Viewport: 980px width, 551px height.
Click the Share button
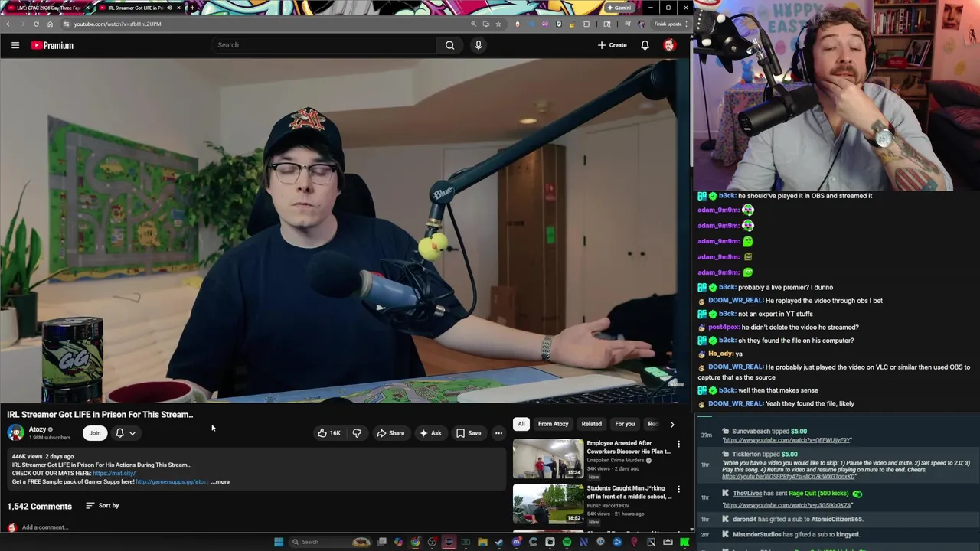[x=390, y=433]
